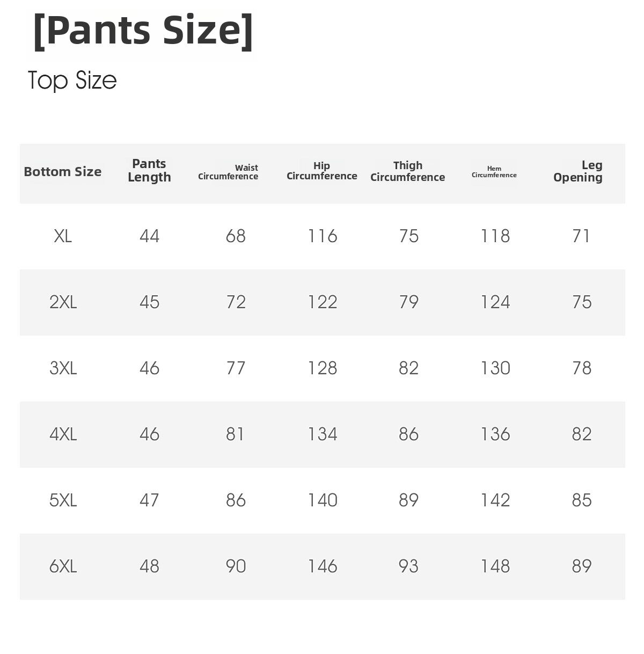
Task: Click the XL size row label
Action: pyautogui.click(x=63, y=236)
